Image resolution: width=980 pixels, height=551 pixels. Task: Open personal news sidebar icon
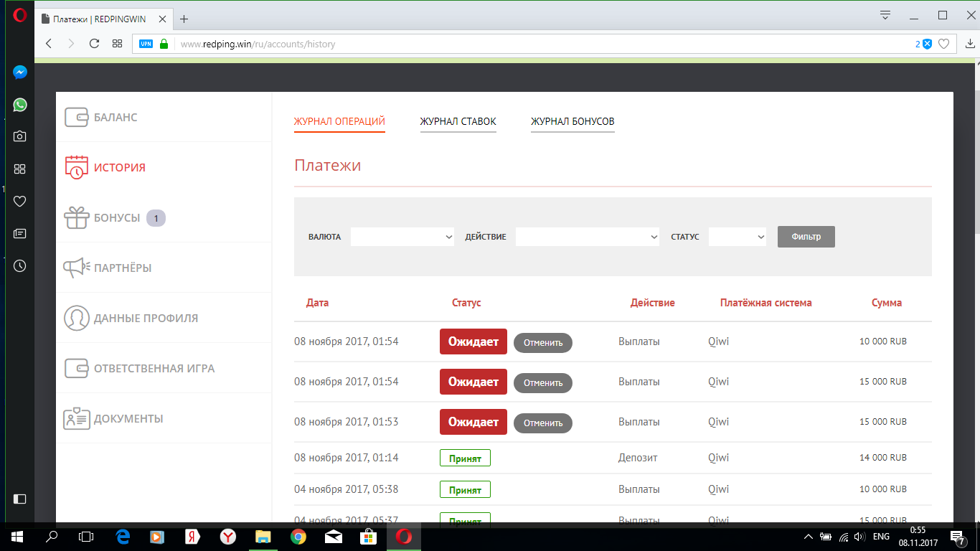[x=20, y=233]
